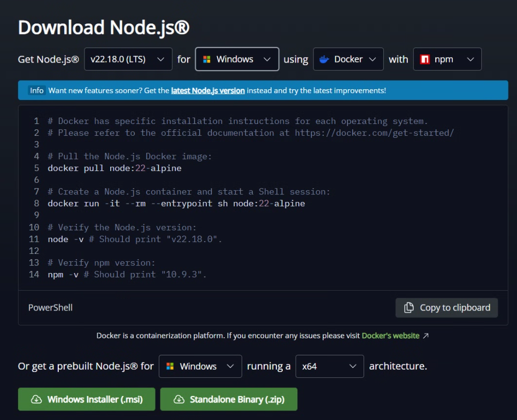517x420 pixels.
Task: Open the v22.18.0 (LTS) version dropdown
Action: [128, 59]
